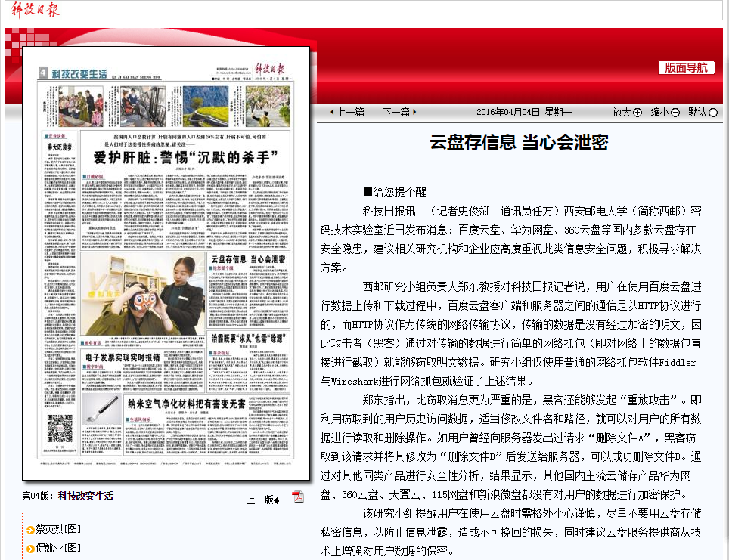The height and width of the screenshot is (560, 729).
Task: Click the 放大 zoom-in plus icon
Action: 637,113
